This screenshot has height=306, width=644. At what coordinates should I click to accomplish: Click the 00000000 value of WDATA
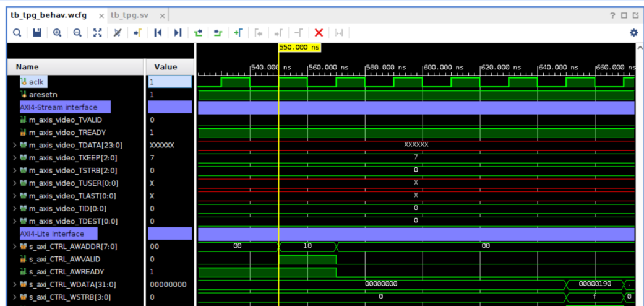tap(168, 284)
